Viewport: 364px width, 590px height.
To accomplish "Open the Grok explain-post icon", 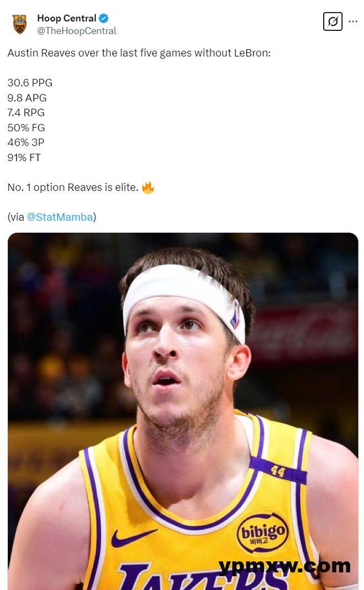I will pos(333,22).
